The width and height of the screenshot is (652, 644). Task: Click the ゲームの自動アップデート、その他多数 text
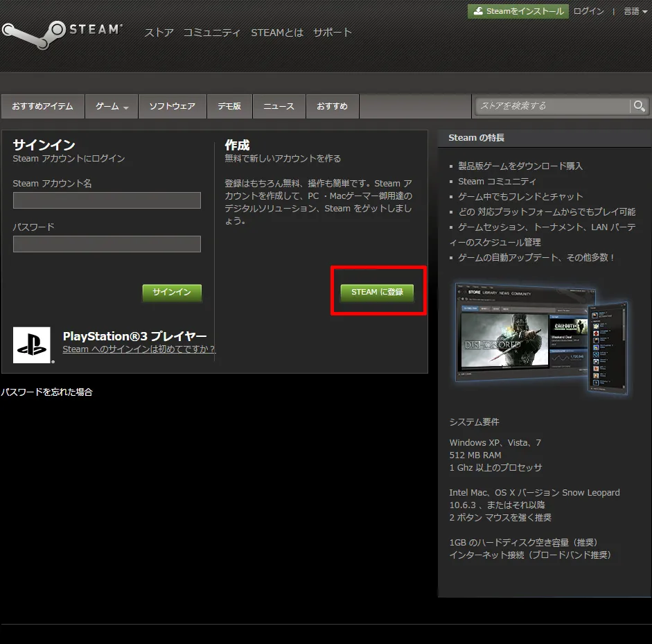point(536,257)
